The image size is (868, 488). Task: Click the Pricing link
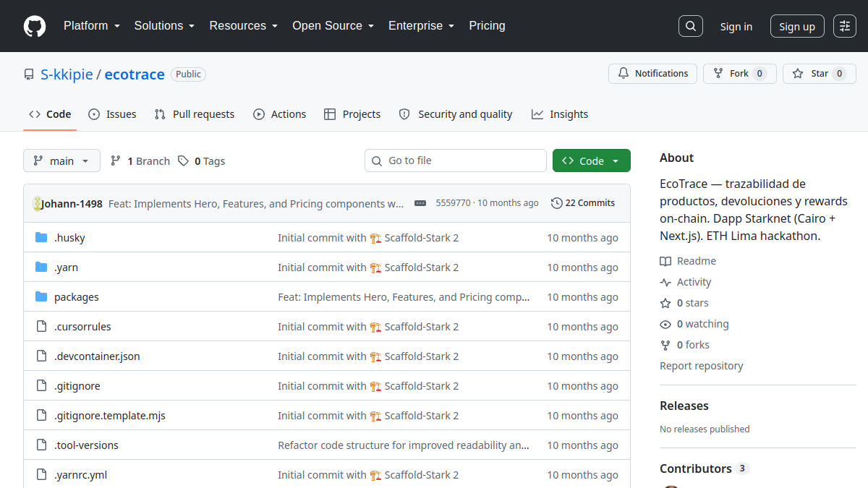(487, 26)
